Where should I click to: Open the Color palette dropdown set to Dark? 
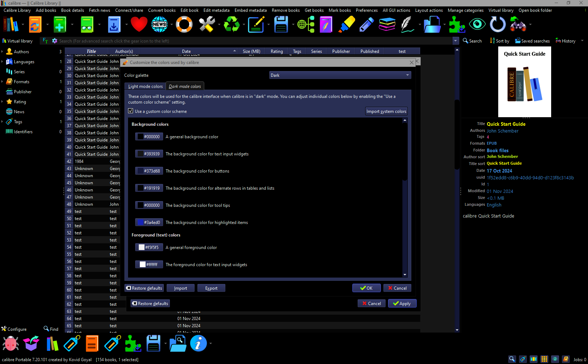click(340, 75)
